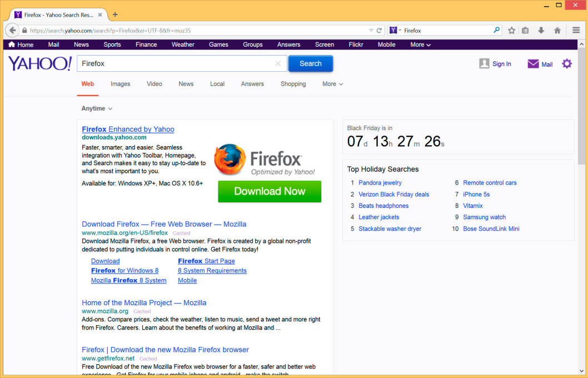The height and width of the screenshot is (378, 588).
Task: Open the Firefox Enhanced by Yahoo link
Action: point(128,130)
